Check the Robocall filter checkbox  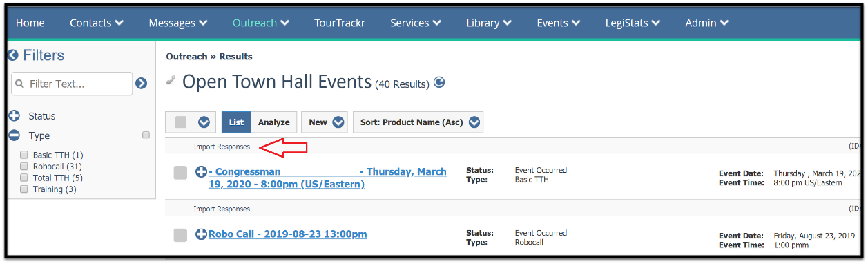tap(24, 167)
